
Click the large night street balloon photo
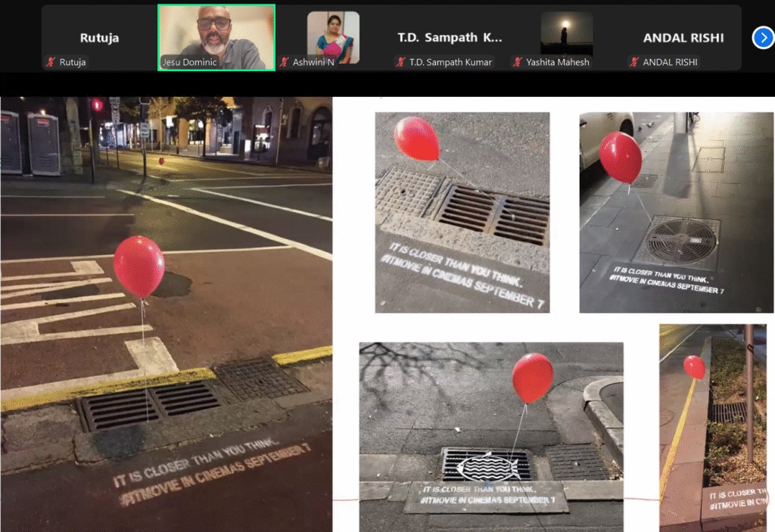pyautogui.click(x=166, y=315)
